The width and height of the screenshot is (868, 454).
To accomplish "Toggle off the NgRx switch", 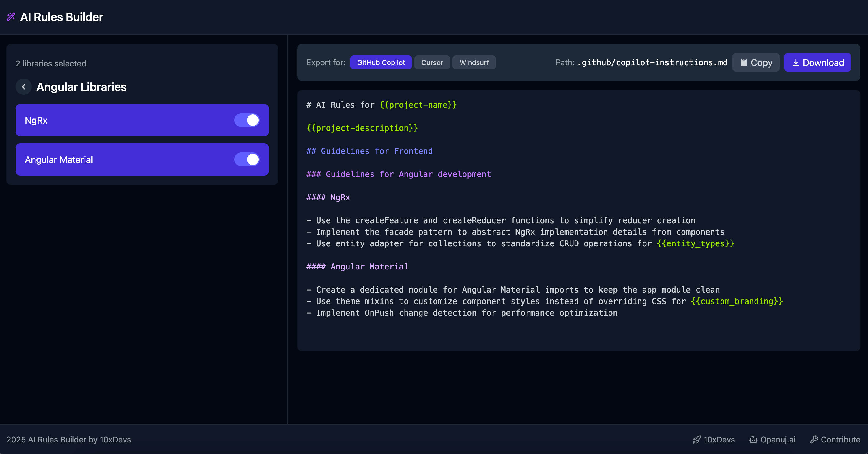I will tap(247, 120).
